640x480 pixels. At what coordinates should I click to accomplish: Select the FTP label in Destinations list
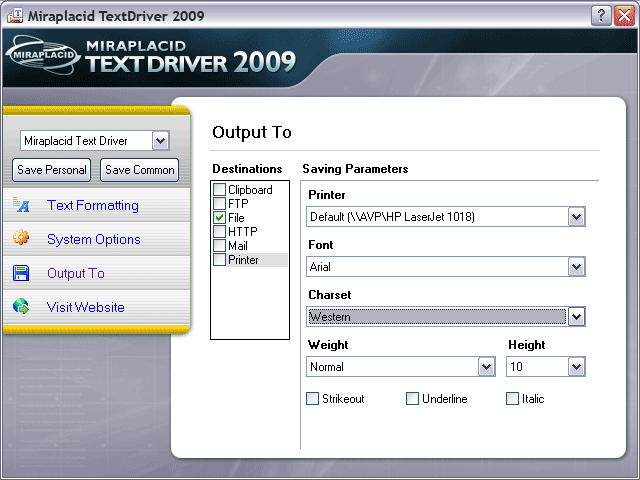238,204
